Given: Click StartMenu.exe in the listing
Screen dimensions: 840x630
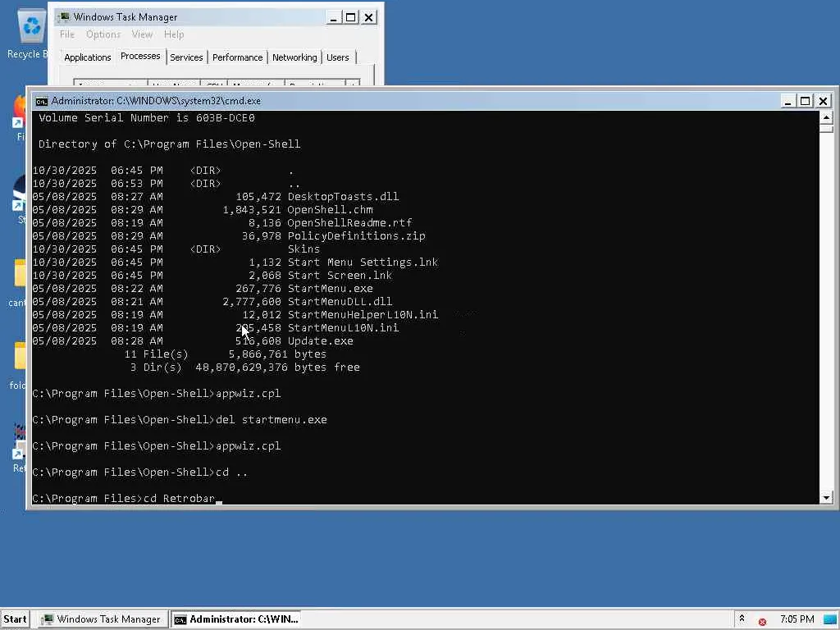Looking at the screenshot, I should [x=330, y=288].
